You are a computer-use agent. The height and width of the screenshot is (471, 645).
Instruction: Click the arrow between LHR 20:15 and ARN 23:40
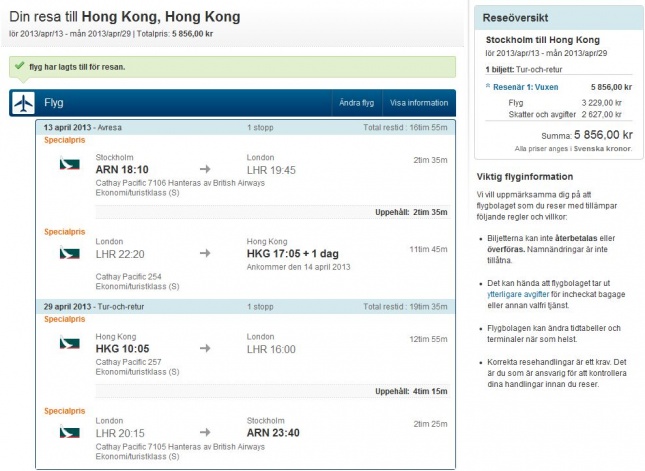pyautogui.click(x=205, y=433)
